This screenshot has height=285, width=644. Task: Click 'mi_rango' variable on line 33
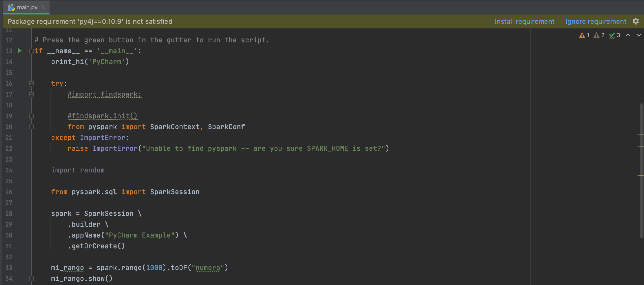pyautogui.click(x=67, y=268)
